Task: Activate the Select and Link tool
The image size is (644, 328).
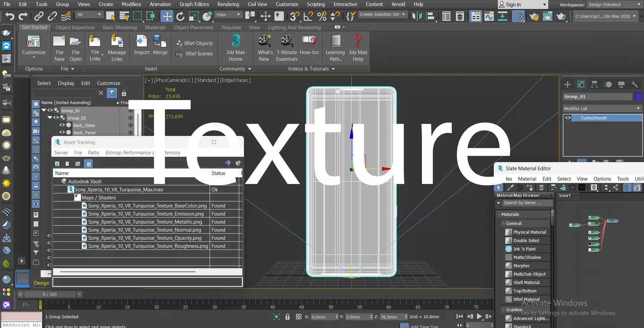Action: click(x=39, y=16)
